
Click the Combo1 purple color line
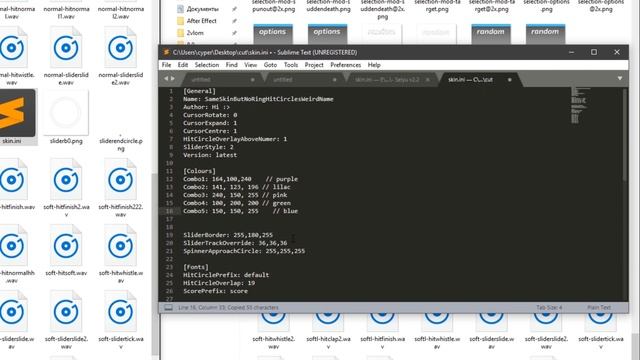[240, 179]
